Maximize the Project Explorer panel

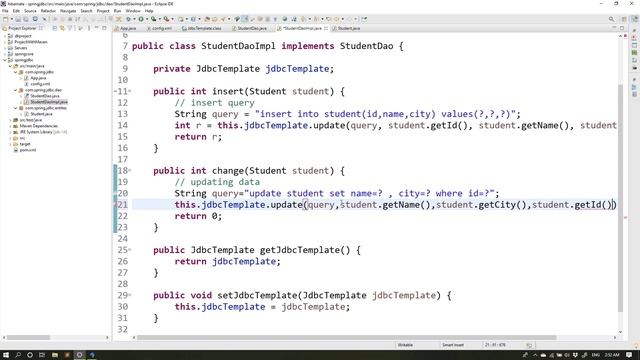pos(104,28)
